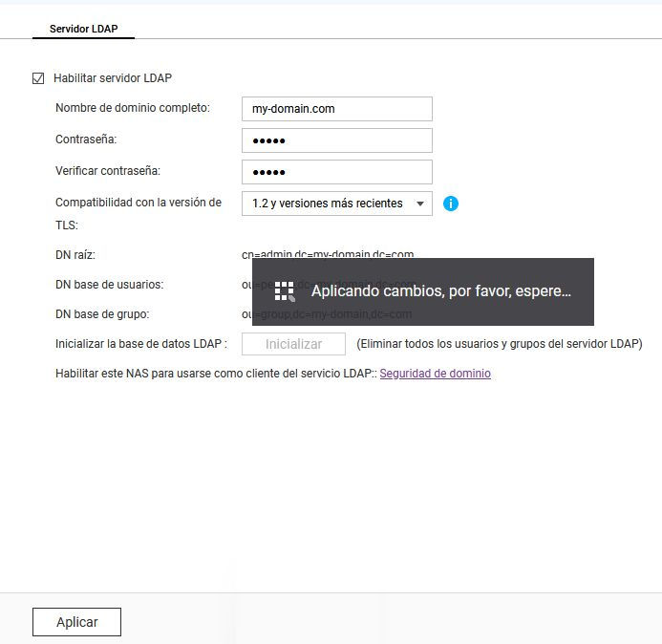Click the DN raíz value text

[328, 255]
